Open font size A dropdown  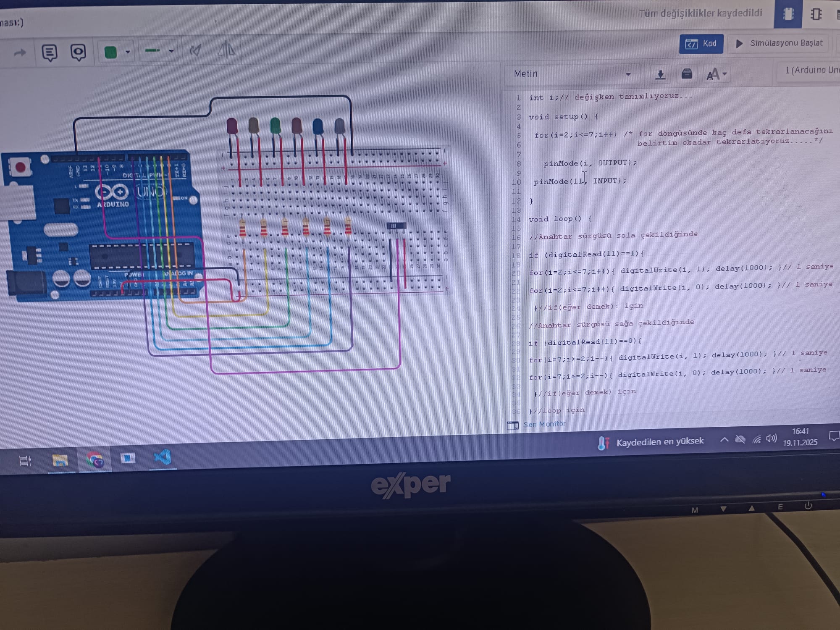[716, 75]
